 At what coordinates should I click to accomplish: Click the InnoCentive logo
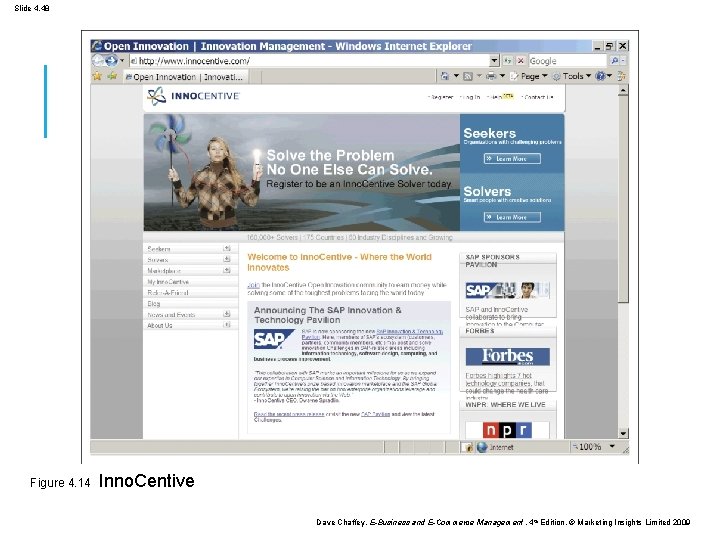(193, 96)
